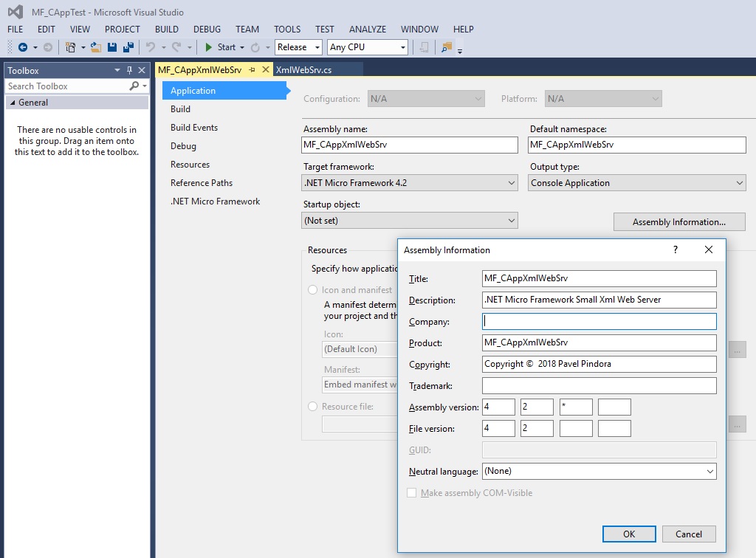Click the help question mark in Assembly Information
756x558 pixels.
click(x=675, y=249)
